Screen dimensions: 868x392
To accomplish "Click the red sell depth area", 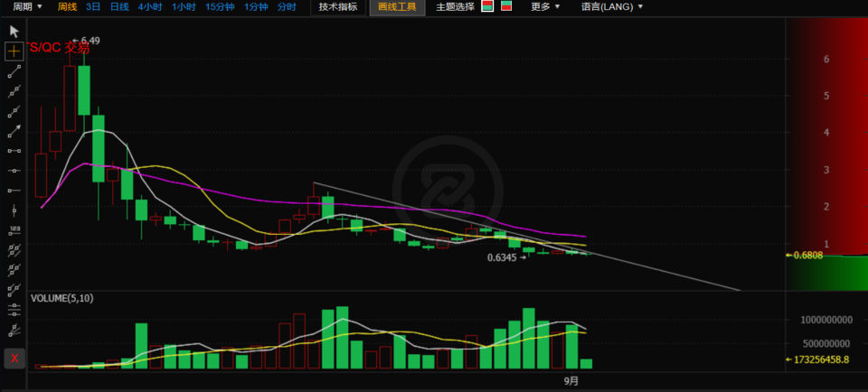I will [826, 135].
